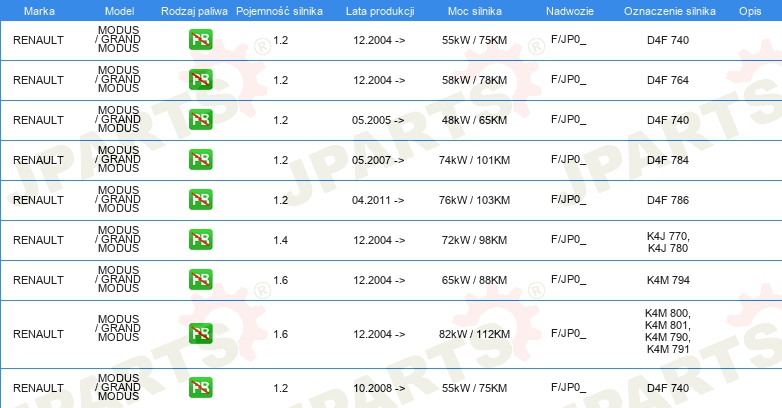Select the K4J 770, K4J 780 engine cell
This screenshot has width=782, height=408.
pos(668,242)
